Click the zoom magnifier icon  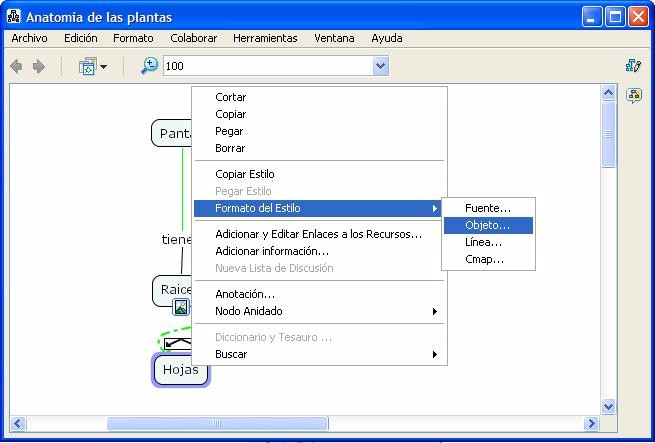click(x=149, y=66)
